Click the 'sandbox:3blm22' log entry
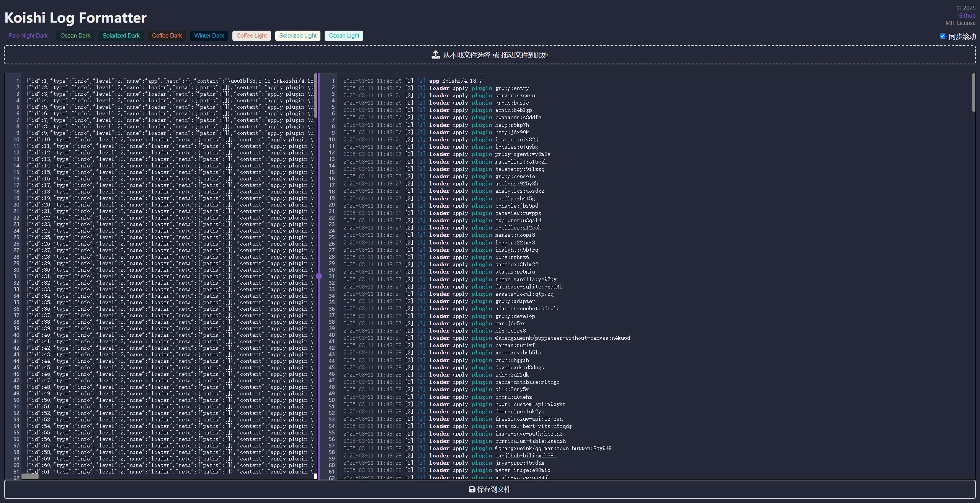The image size is (980, 503). pos(441,264)
